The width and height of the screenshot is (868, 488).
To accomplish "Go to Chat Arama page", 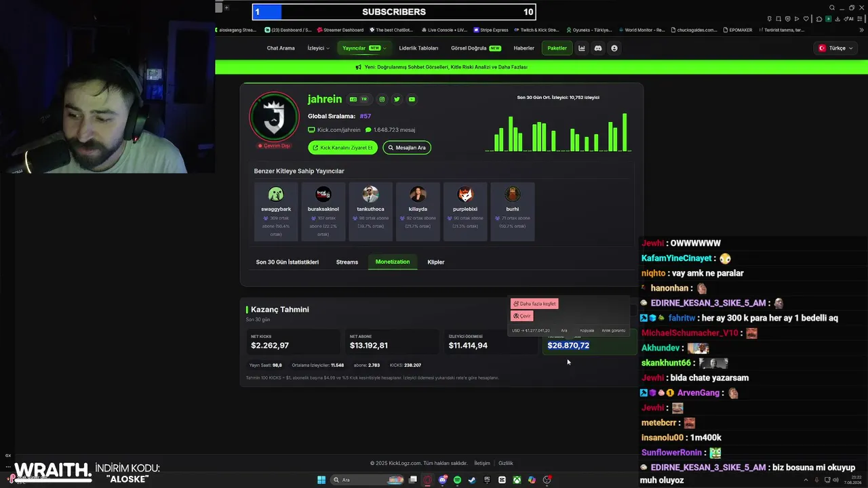I will tap(281, 48).
